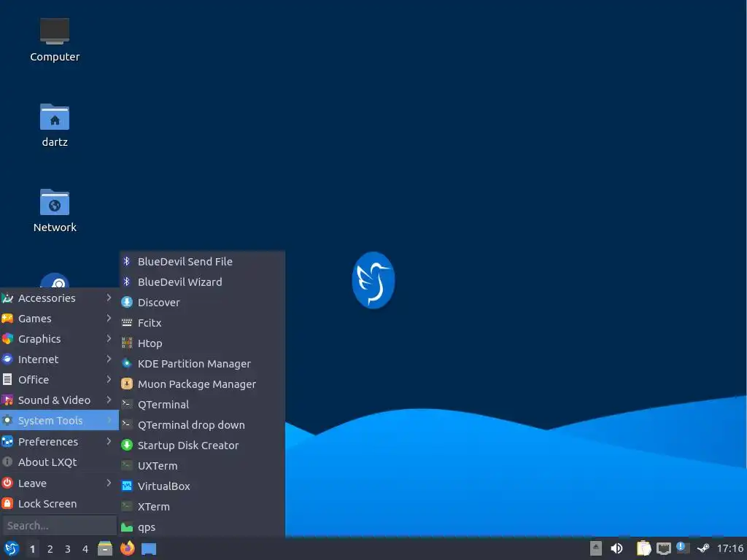Open the network connection tray icon
The image size is (747, 560).
tap(664, 548)
